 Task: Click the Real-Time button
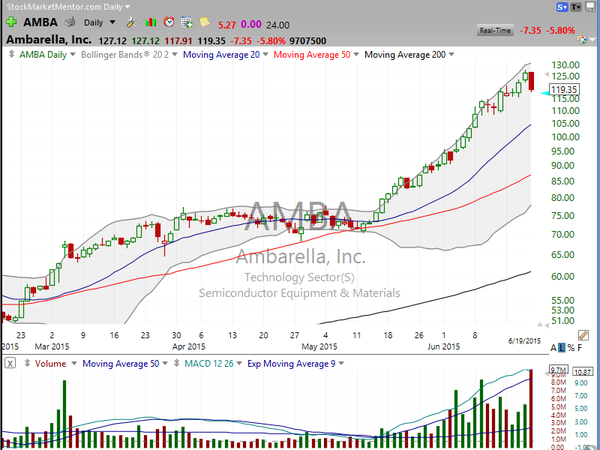495,31
